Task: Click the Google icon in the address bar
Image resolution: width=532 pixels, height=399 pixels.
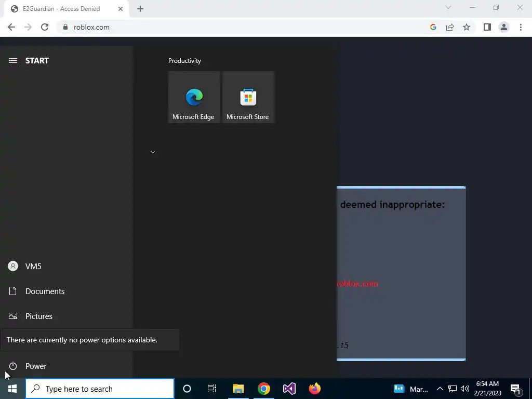Action: [x=433, y=27]
